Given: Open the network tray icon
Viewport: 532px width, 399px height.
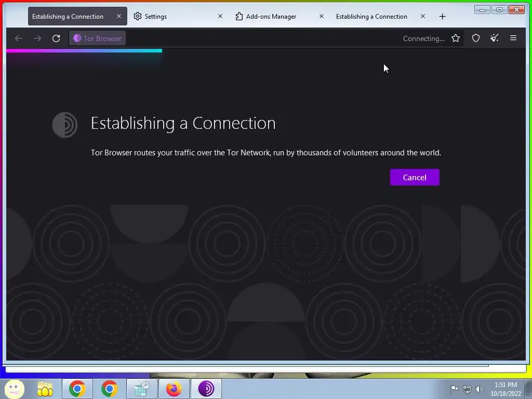Looking at the screenshot, I should tap(467, 389).
